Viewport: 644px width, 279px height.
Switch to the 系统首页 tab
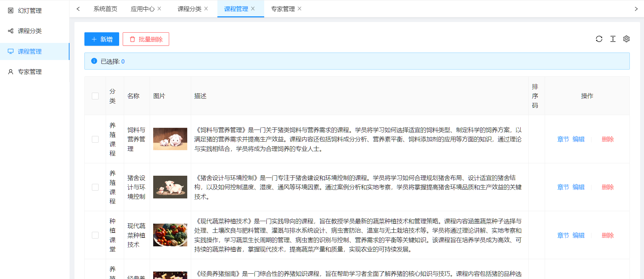[105, 9]
